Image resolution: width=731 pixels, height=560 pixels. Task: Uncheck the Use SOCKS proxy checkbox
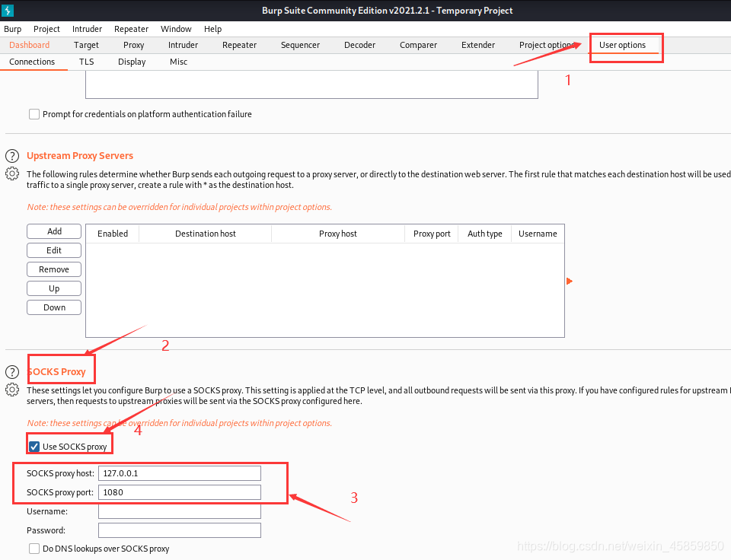point(34,447)
